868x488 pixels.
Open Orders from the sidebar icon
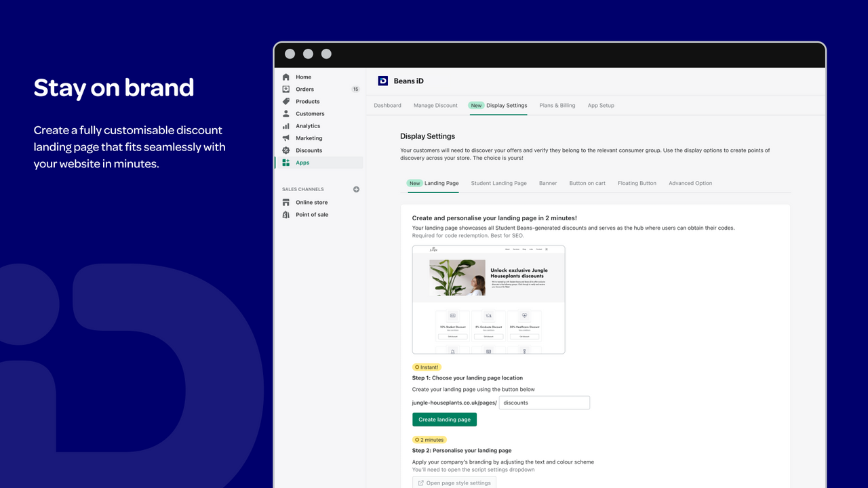(286, 89)
